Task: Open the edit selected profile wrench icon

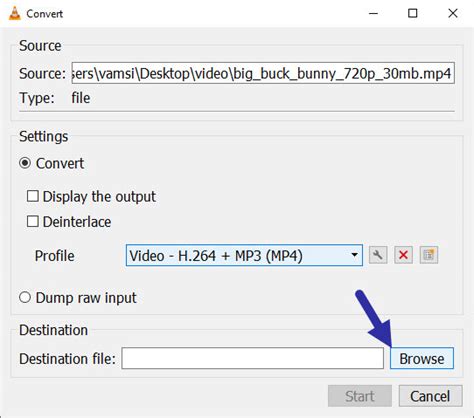Action: (x=378, y=255)
